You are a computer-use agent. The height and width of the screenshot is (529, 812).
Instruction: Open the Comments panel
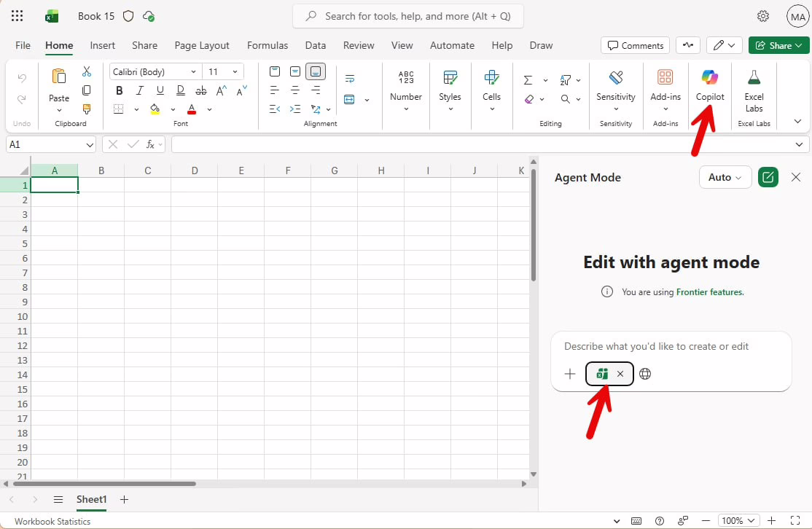pyautogui.click(x=634, y=44)
